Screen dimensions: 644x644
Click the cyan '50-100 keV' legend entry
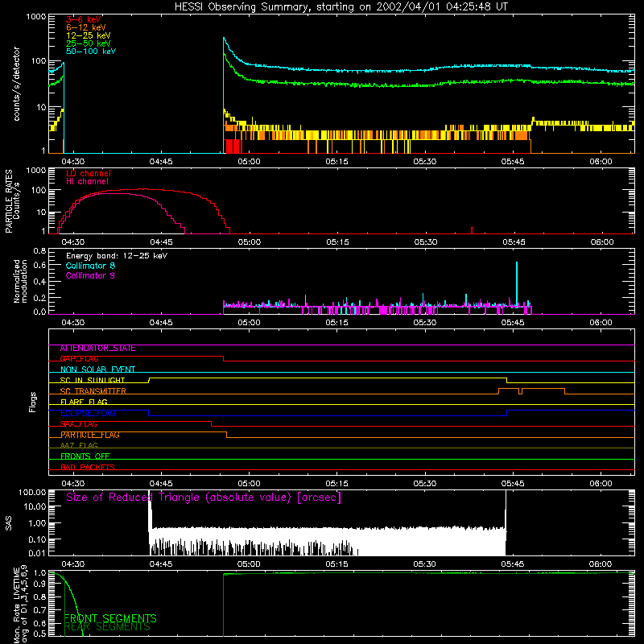[91, 52]
